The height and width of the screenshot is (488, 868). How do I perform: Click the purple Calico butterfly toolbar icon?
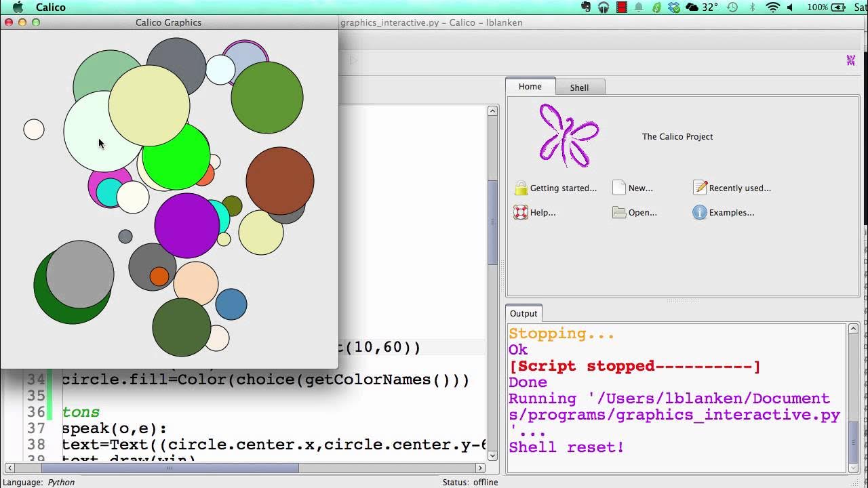[850, 60]
